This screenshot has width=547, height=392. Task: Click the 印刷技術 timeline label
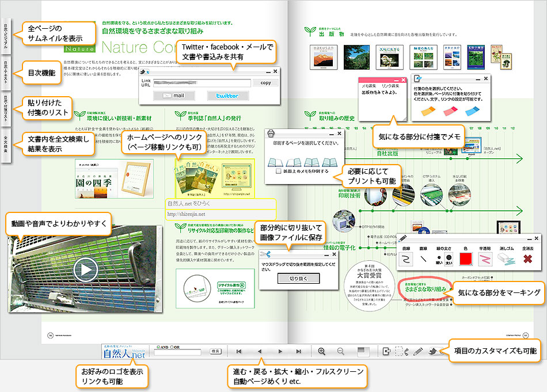tap(350, 196)
